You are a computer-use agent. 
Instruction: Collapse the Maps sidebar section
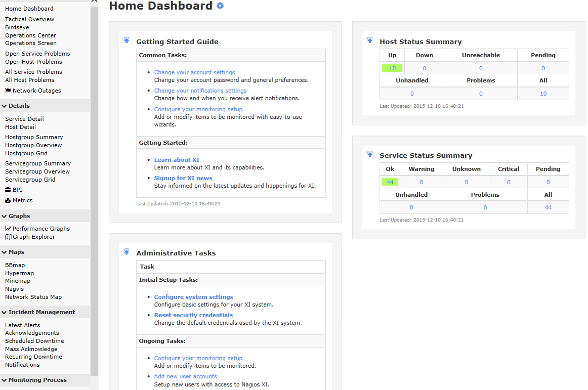point(5,252)
